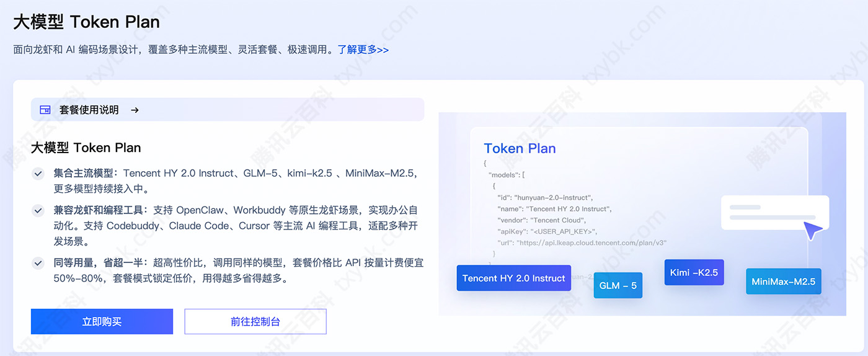Click the 集合主流模型 bold label

pos(84,173)
